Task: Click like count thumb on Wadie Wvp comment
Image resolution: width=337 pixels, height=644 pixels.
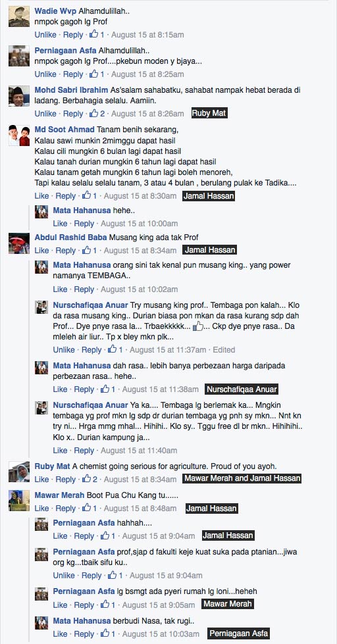Action: (x=94, y=34)
